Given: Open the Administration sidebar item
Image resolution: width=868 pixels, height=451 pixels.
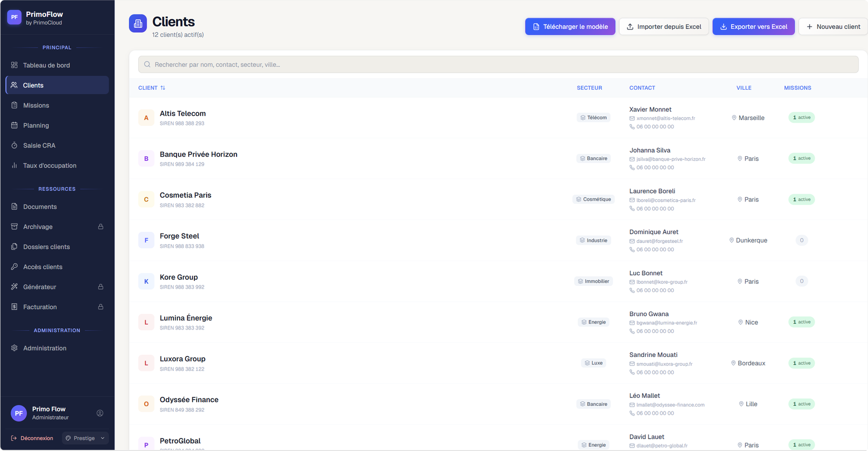Looking at the screenshot, I should (57, 348).
